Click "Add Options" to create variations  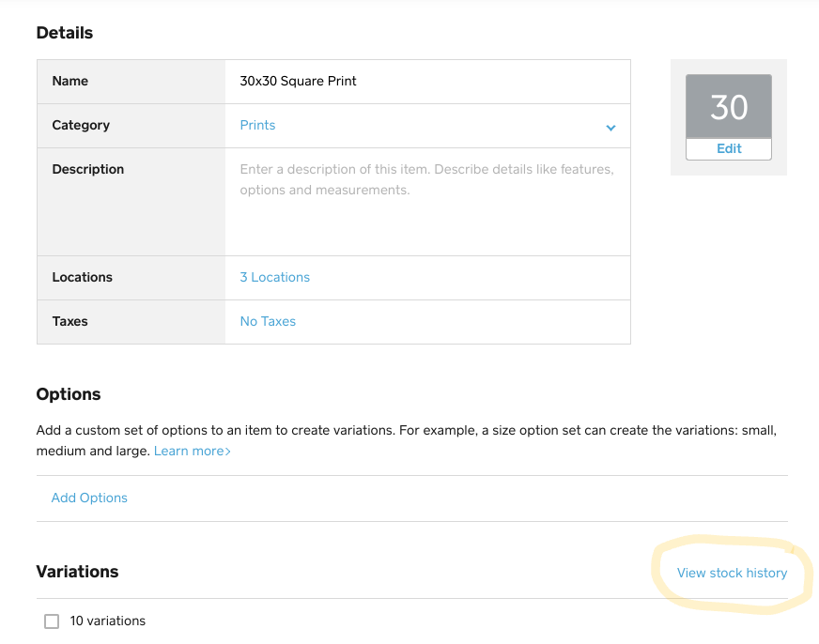[89, 498]
